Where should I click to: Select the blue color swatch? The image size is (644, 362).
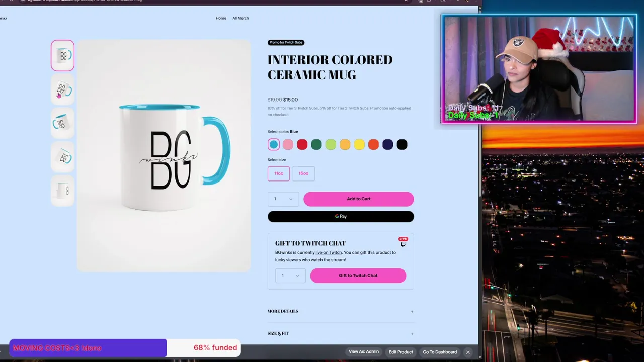click(x=273, y=145)
